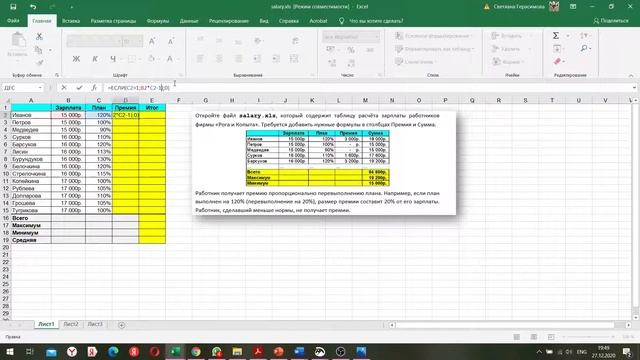Click the Save icon in the title bar
This screenshot has height=360, width=640.
coord(13,7)
